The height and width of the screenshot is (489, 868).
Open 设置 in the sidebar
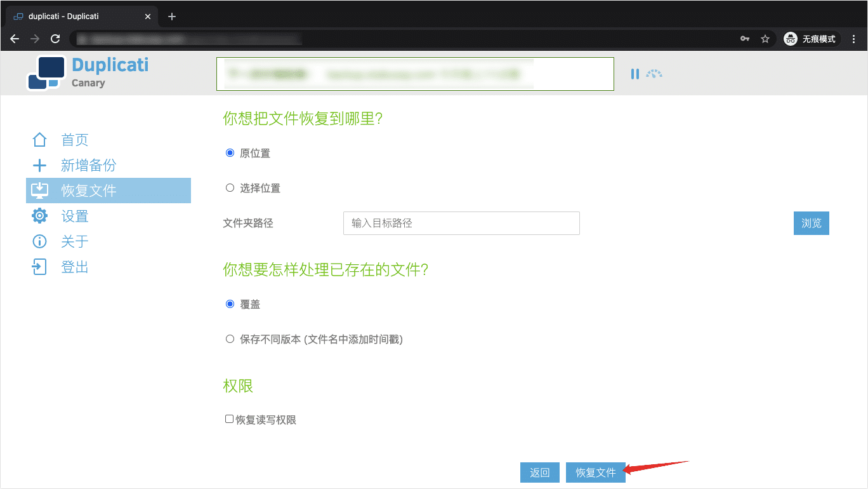click(74, 216)
